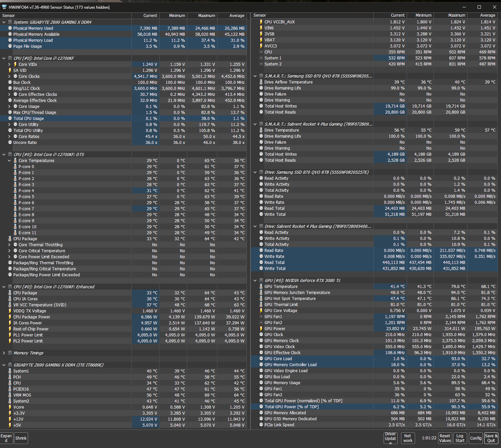Click the round icon beside Bus Clock

tap(10, 83)
